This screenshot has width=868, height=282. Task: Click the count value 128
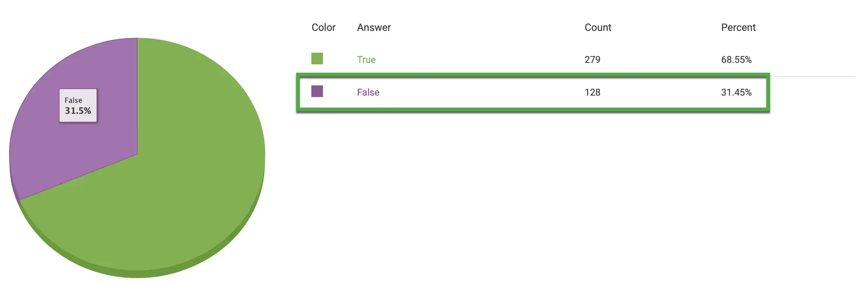point(592,92)
